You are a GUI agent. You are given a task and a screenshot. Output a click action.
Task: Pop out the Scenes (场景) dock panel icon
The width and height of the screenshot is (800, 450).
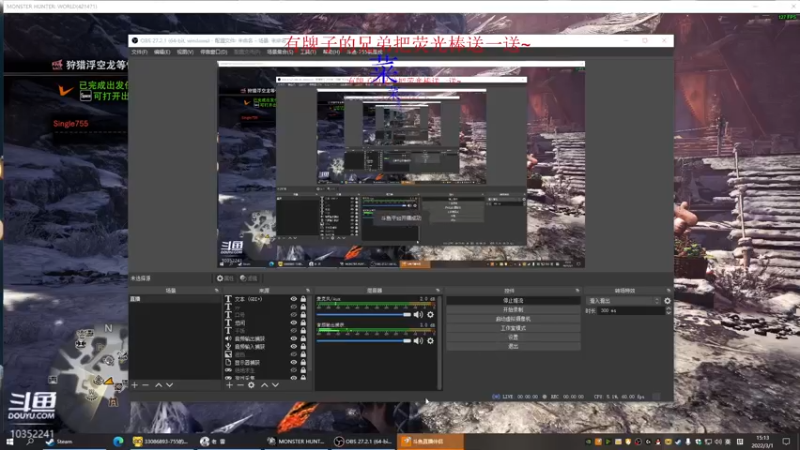216,291
